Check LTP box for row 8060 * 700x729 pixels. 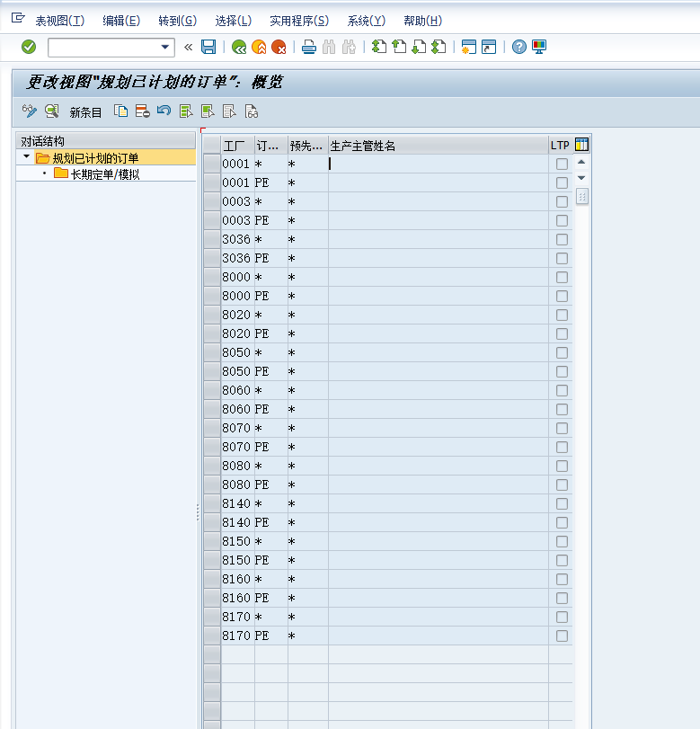pyautogui.click(x=562, y=390)
